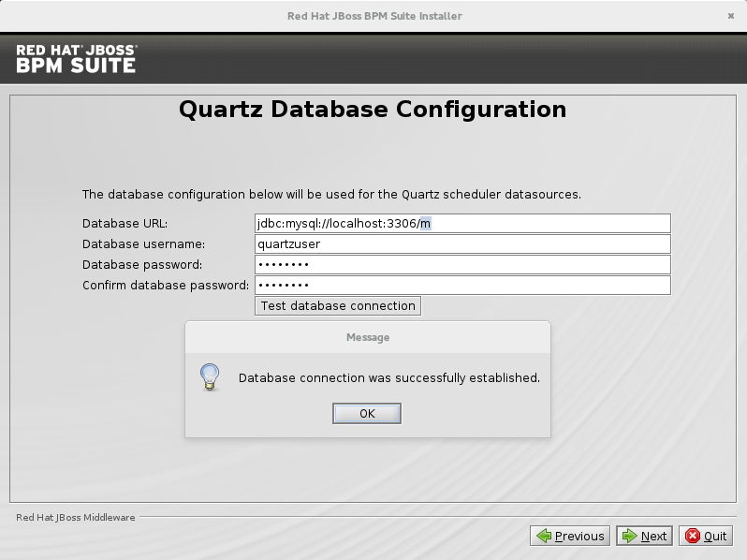Click the Quartz Database Configuration heading
This screenshot has width=747, height=560.
tap(373, 110)
